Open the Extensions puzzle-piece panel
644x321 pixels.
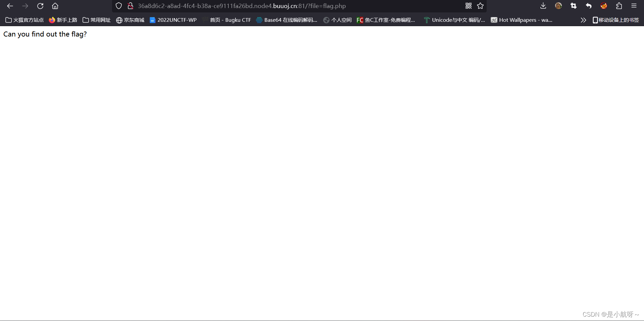619,6
